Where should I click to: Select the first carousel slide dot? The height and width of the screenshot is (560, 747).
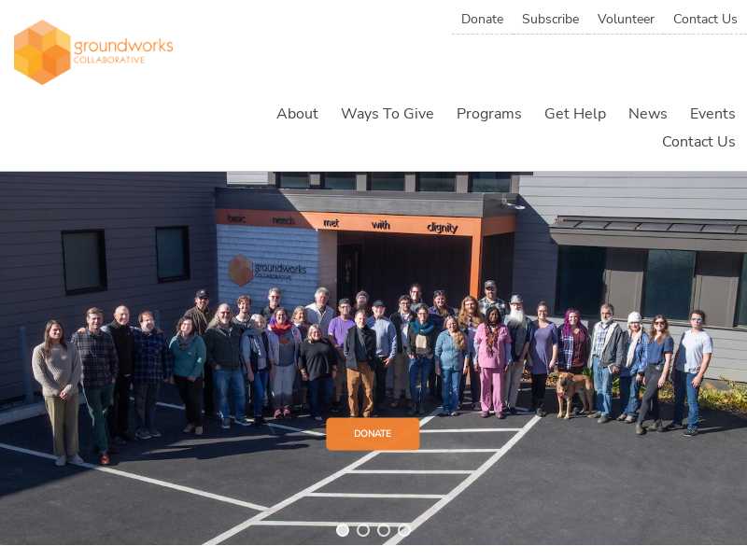point(342,530)
